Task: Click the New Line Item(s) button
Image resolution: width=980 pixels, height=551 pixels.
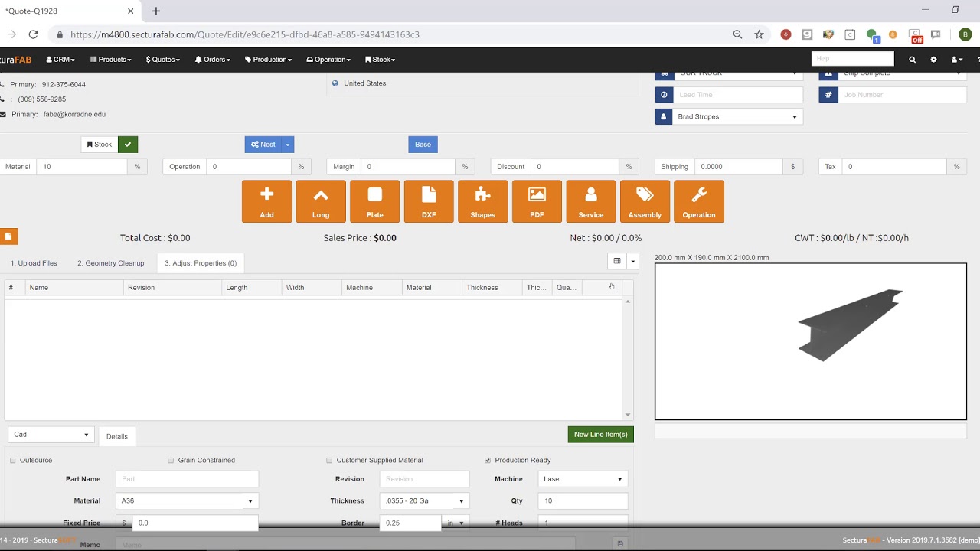Action: (601, 435)
